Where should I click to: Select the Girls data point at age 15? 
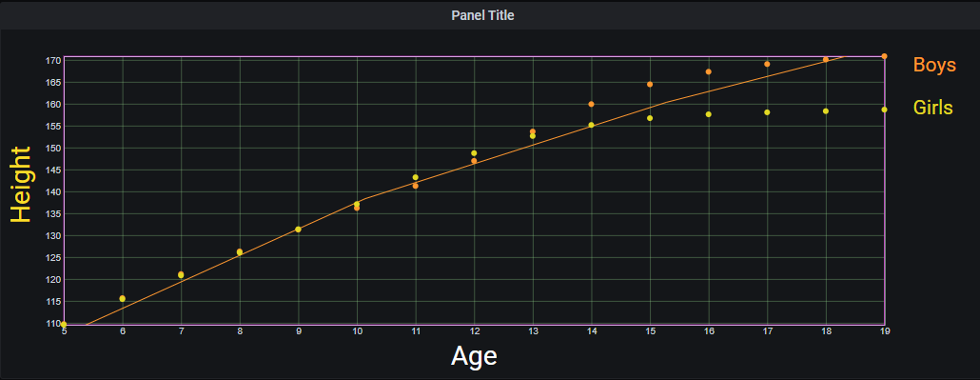pyautogui.click(x=650, y=118)
